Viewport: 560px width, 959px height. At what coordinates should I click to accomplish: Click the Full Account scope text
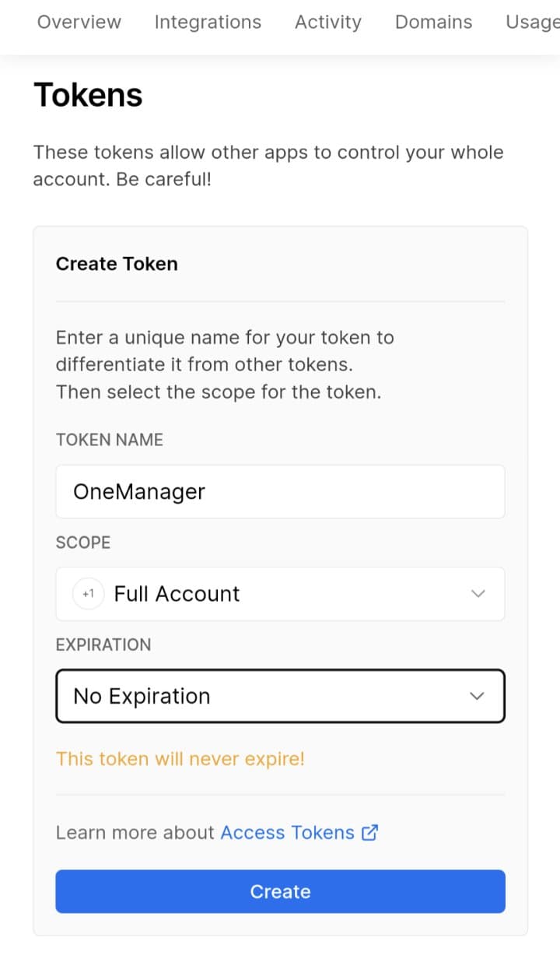[x=177, y=594]
